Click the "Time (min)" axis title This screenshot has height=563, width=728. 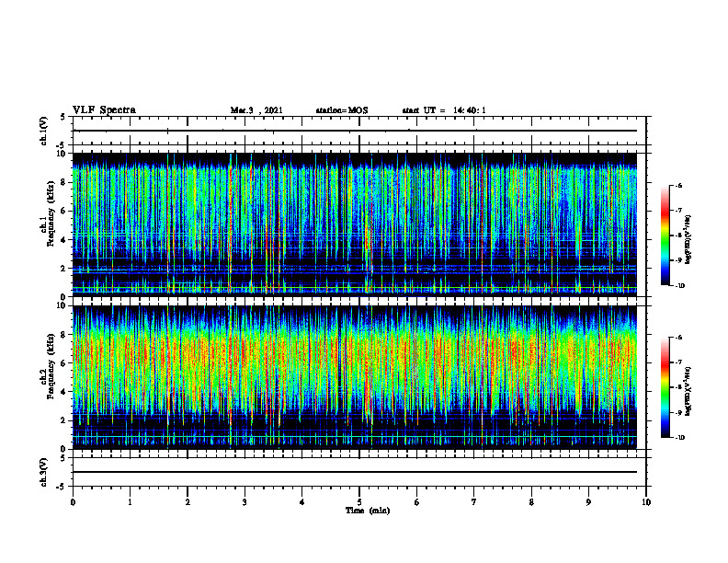(x=368, y=511)
